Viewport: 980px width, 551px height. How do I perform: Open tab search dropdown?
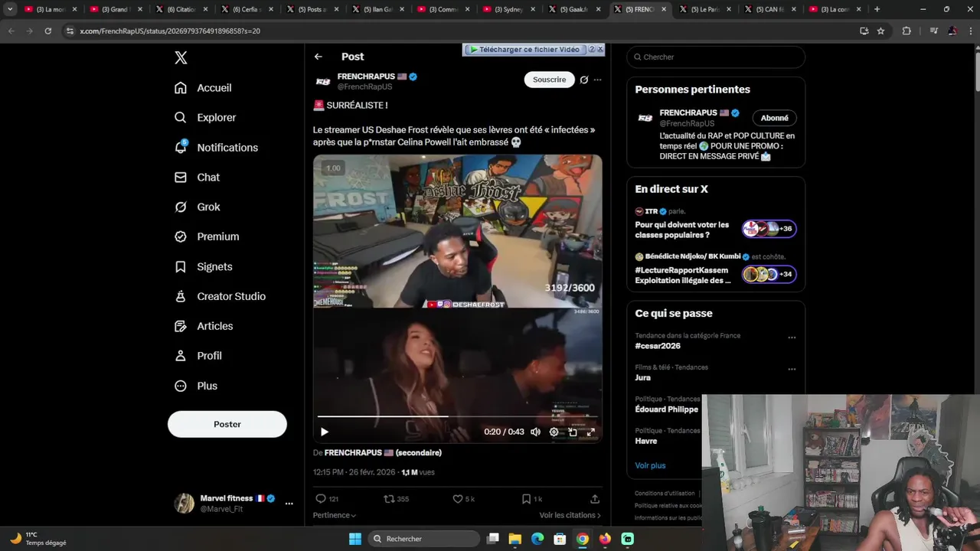point(10,9)
